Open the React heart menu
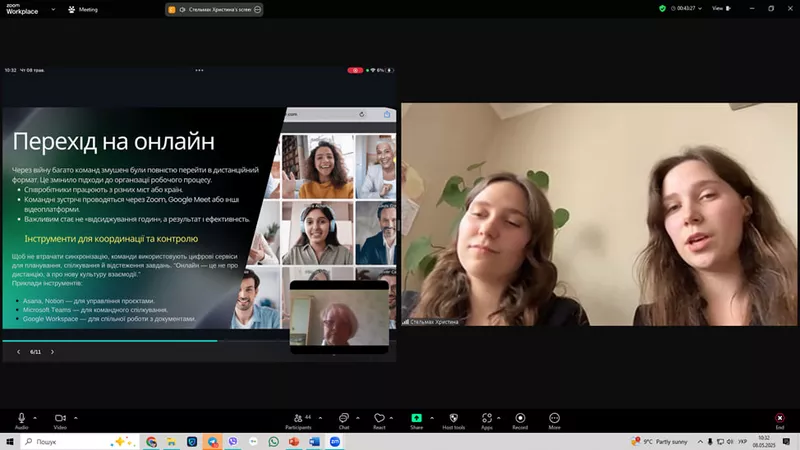This screenshot has width=800, height=450. click(x=379, y=421)
